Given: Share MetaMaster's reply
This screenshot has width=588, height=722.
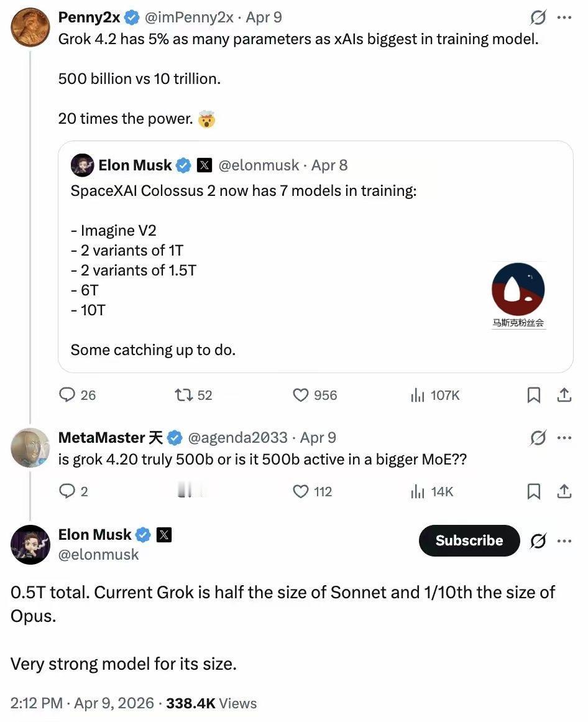Looking at the screenshot, I should [x=564, y=491].
